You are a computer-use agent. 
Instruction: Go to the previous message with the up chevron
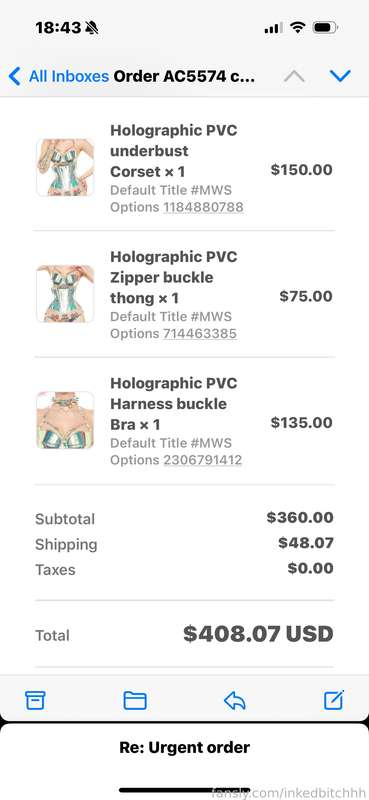point(294,76)
